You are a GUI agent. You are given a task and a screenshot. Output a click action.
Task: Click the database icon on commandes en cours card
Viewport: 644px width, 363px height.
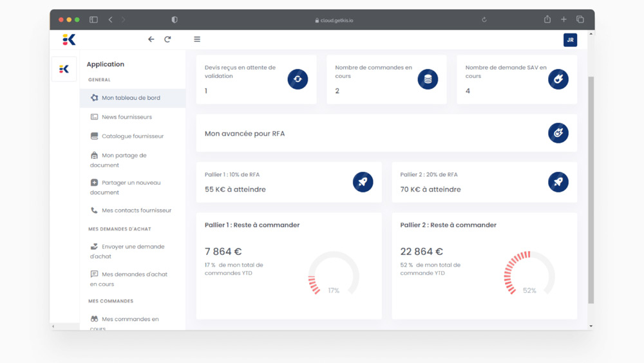(x=428, y=79)
